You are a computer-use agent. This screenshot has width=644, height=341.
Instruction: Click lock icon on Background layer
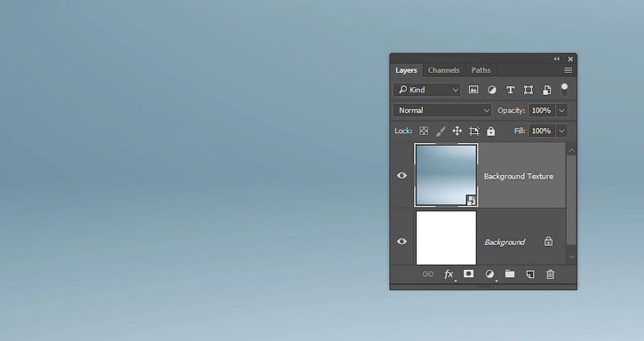coord(548,242)
